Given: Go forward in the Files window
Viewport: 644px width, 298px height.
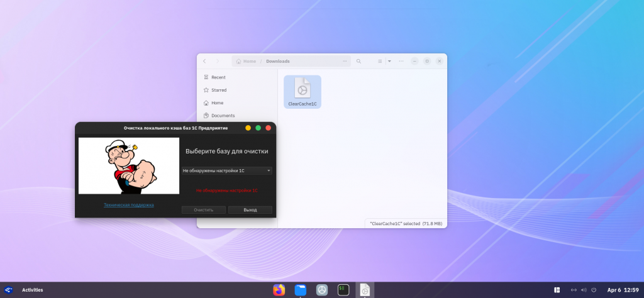Looking at the screenshot, I should (218, 61).
